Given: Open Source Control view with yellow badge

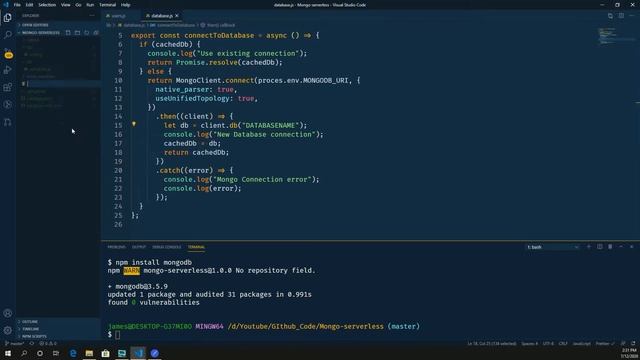Looking at the screenshot, I should [x=8, y=53].
